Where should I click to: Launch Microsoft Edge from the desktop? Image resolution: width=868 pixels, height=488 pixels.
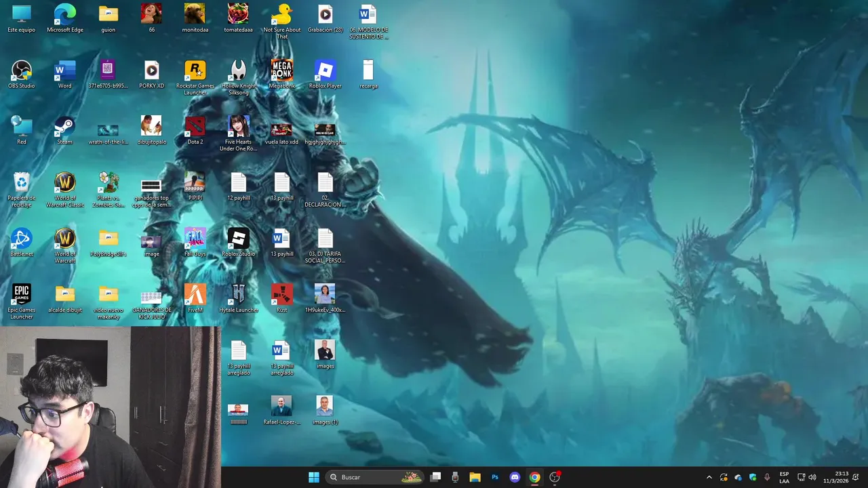(65, 18)
